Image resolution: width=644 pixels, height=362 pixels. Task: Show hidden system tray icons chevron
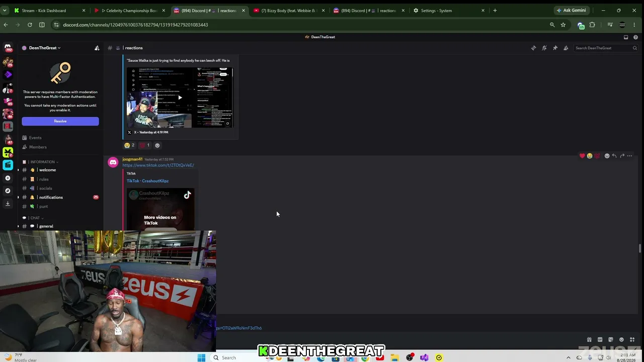coord(569,357)
